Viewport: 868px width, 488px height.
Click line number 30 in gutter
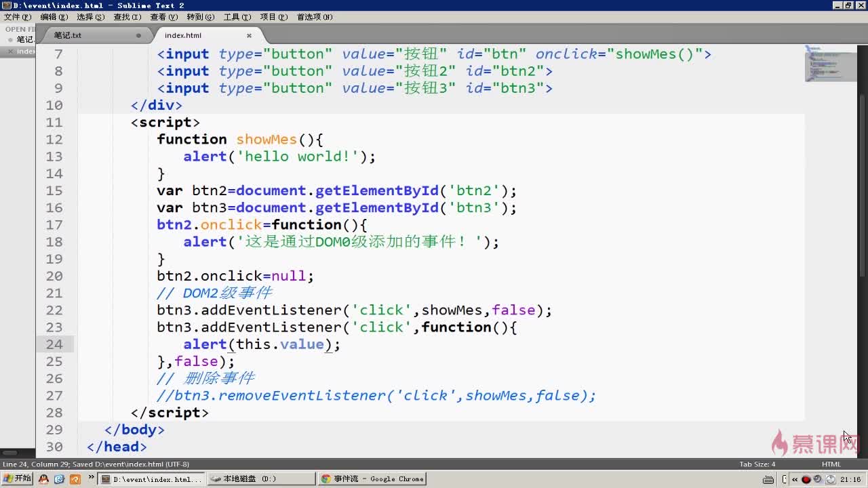(x=54, y=447)
